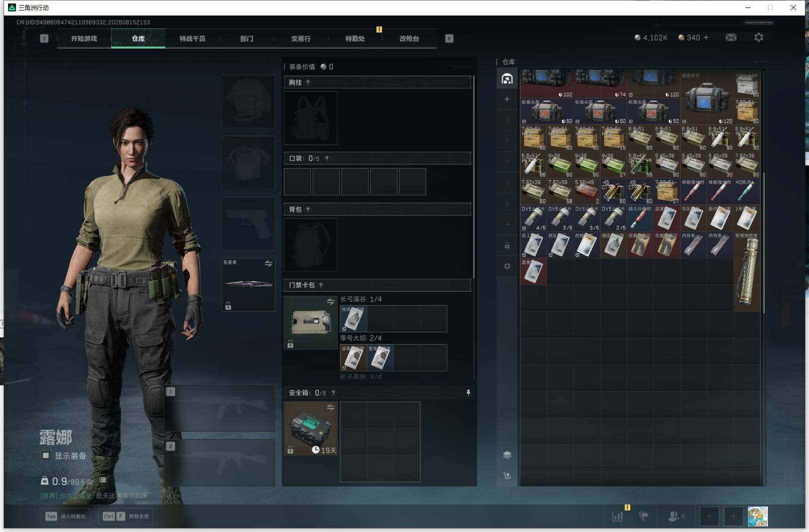This screenshot has height=532, width=809.
Task: Click the second team invite plus slot
Action: tap(733, 516)
